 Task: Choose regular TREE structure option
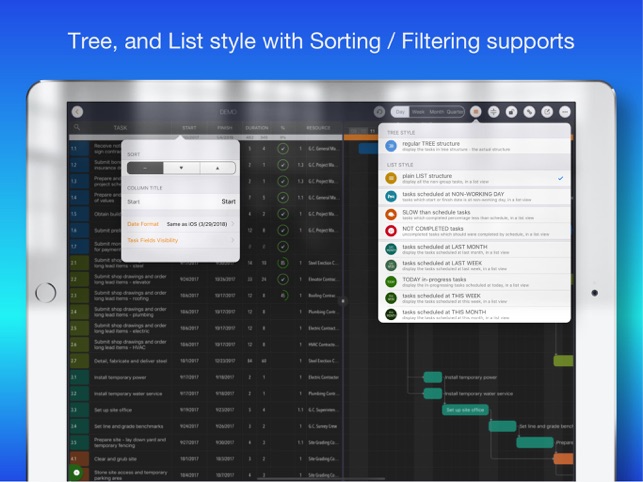pos(474,146)
